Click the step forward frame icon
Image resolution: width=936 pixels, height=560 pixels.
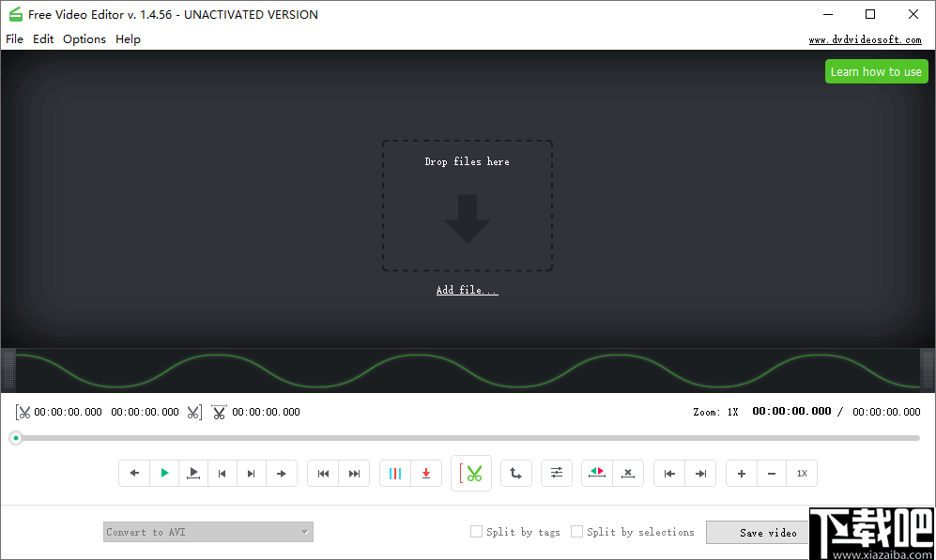tap(252, 473)
